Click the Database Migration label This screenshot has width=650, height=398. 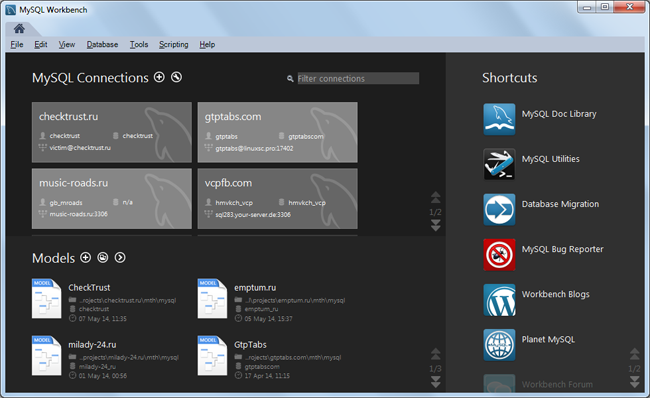pos(560,204)
